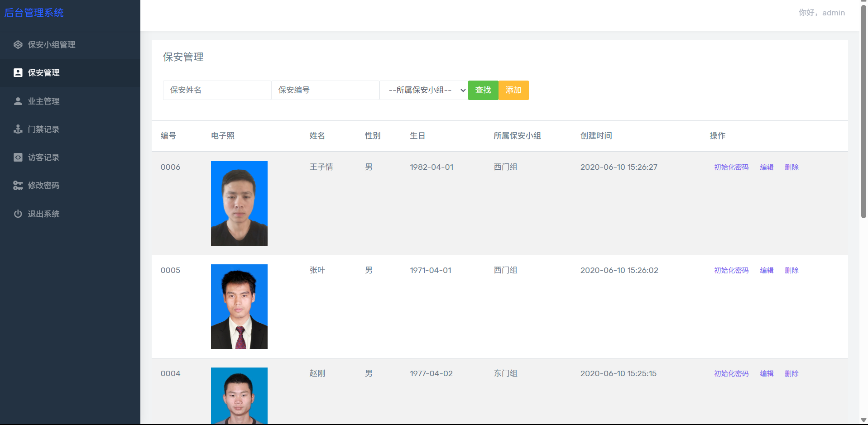868x425 pixels.
Task: Expand the 所属保安小组 dropdown
Action: pyautogui.click(x=424, y=90)
